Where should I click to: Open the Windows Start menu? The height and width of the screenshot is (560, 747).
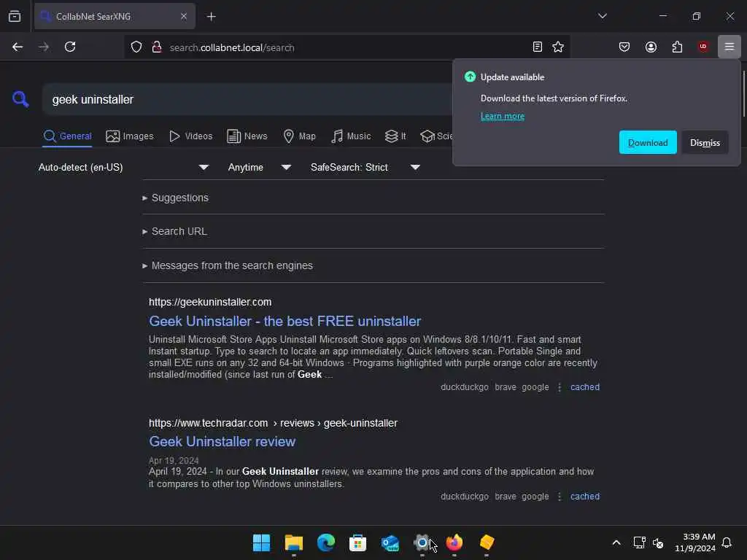coord(262,542)
